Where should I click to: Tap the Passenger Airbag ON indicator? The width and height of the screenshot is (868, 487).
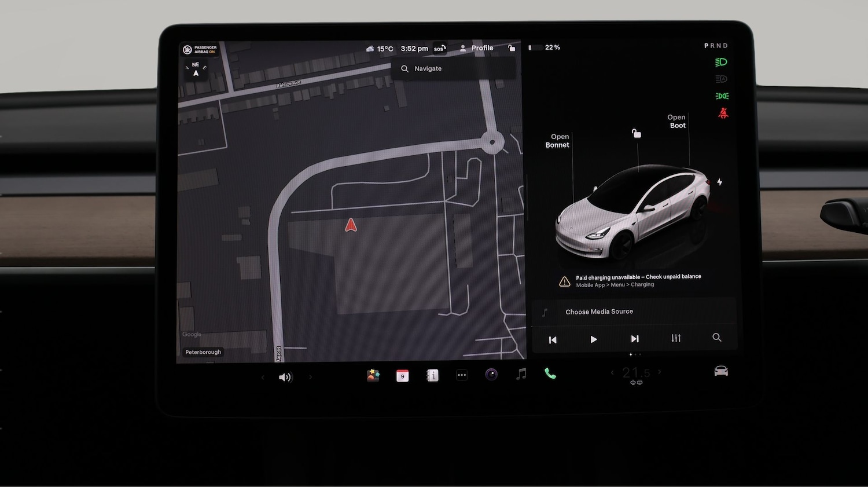coord(200,49)
